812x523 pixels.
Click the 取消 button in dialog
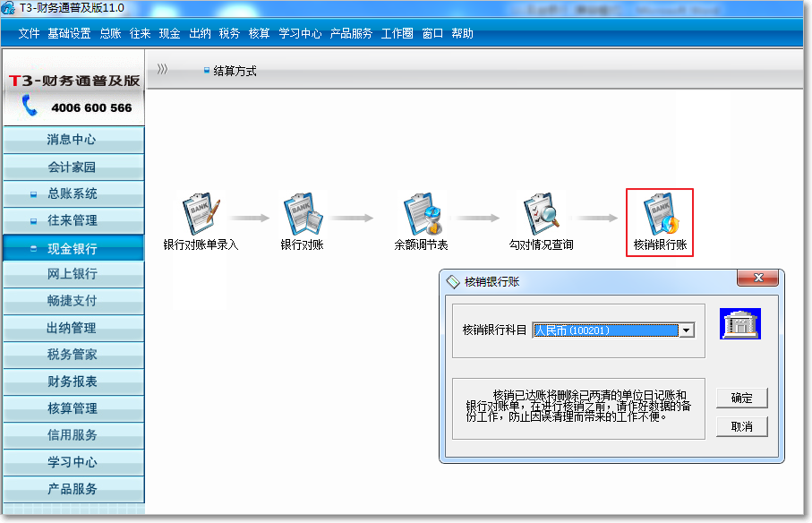coord(741,426)
